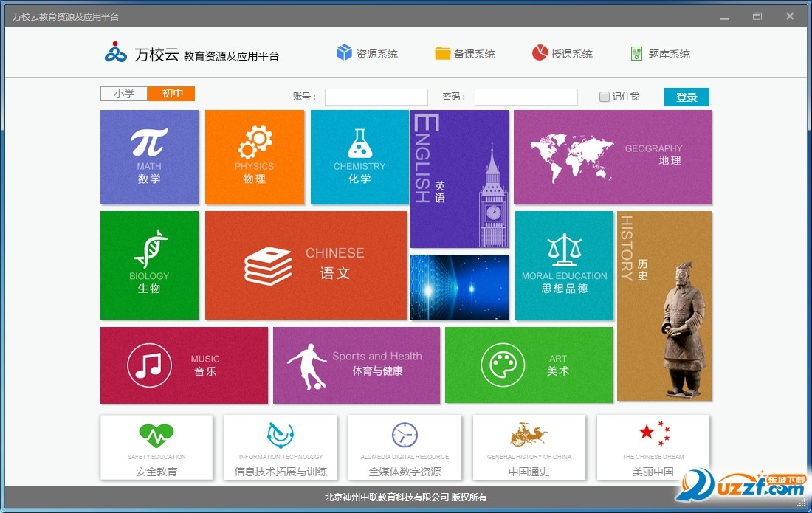Close the 万校云 application window
Viewport: 812px width, 513px height.
(790, 16)
